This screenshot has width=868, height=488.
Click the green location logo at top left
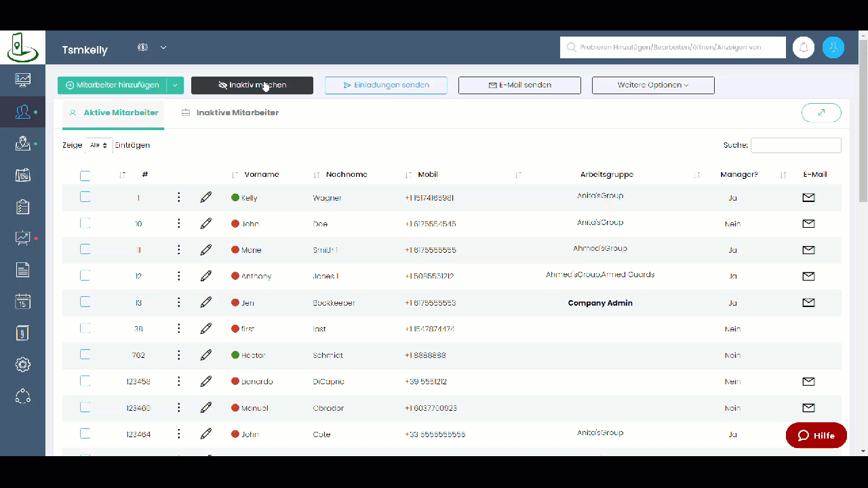(22, 47)
